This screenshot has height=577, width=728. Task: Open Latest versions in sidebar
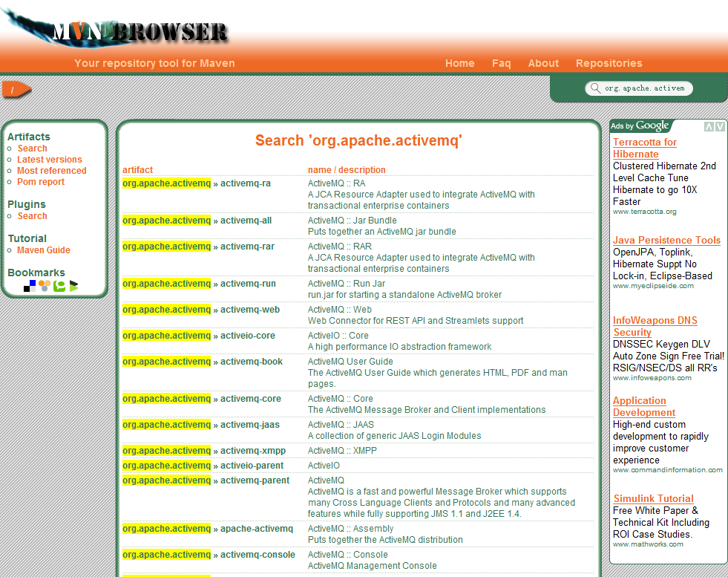[x=50, y=160]
